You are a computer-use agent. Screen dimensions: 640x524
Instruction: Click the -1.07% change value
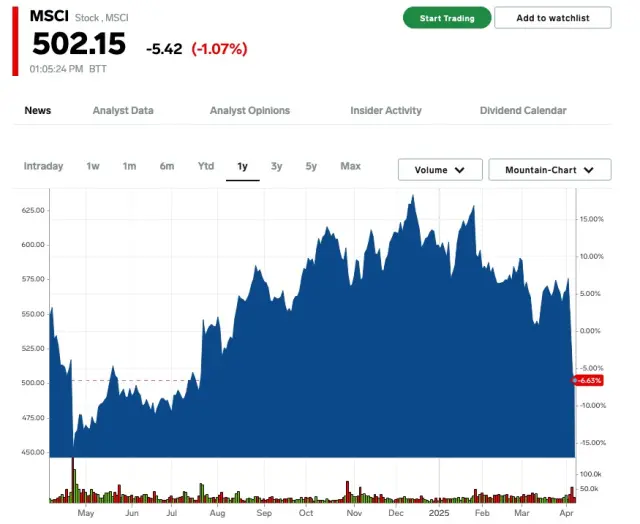pos(220,49)
